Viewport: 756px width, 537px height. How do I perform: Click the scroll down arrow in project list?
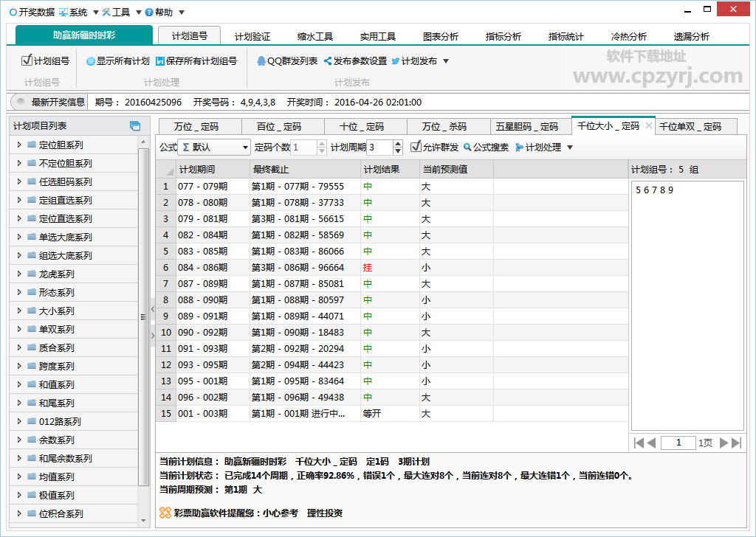click(x=143, y=521)
